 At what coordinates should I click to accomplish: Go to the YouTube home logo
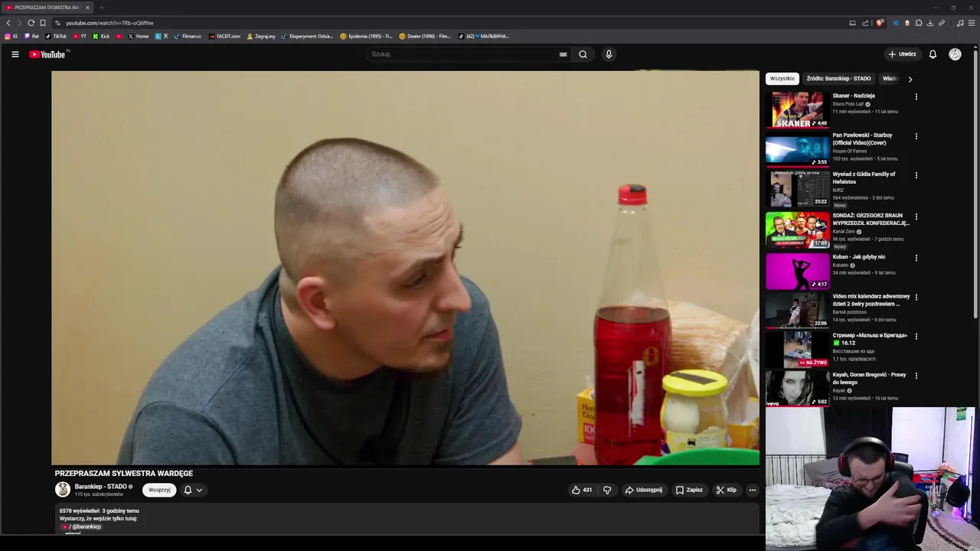[49, 54]
